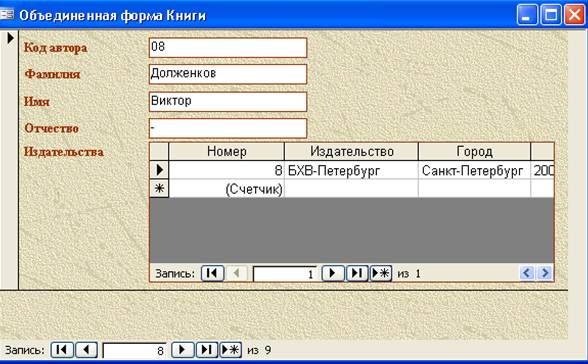Click empty Город cell in new row
Image resolution: width=588 pixels, height=364 pixels.
[x=474, y=189]
